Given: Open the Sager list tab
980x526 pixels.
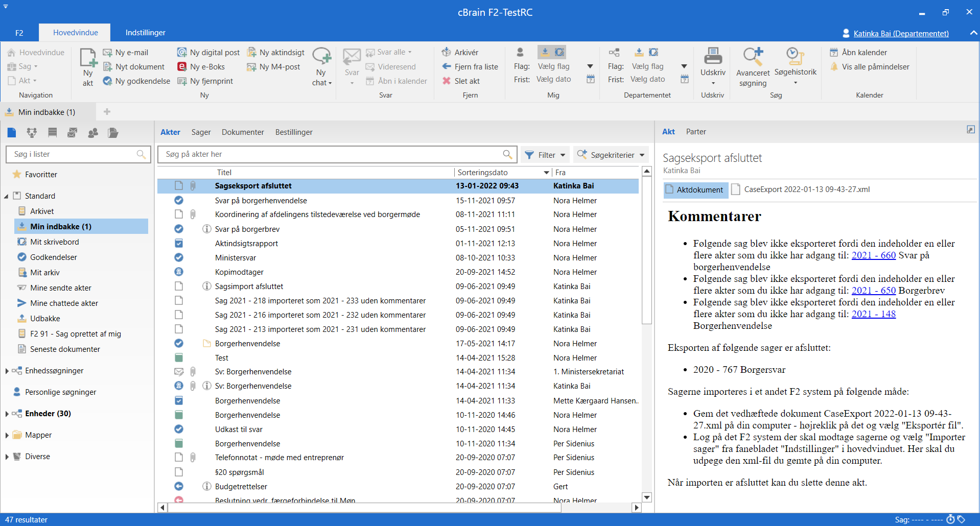Looking at the screenshot, I should point(201,132).
